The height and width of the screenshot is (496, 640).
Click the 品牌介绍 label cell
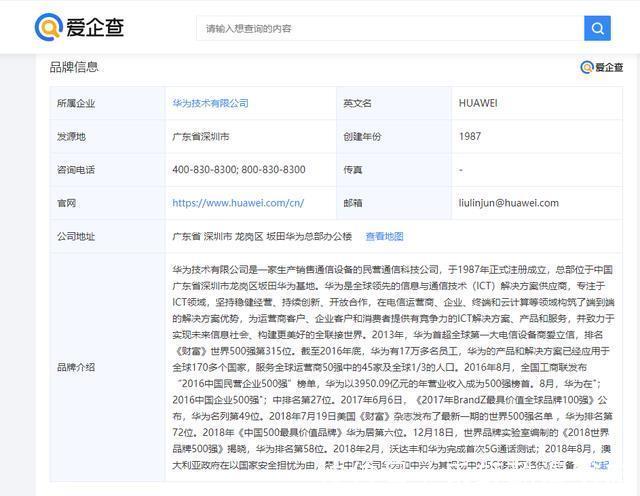[x=107, y=367]
